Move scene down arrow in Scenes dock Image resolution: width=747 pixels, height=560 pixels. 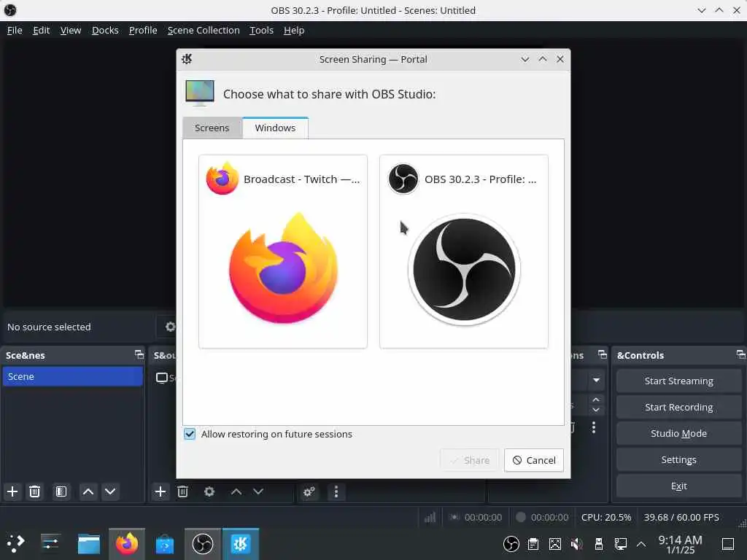[x=110, y=491]
